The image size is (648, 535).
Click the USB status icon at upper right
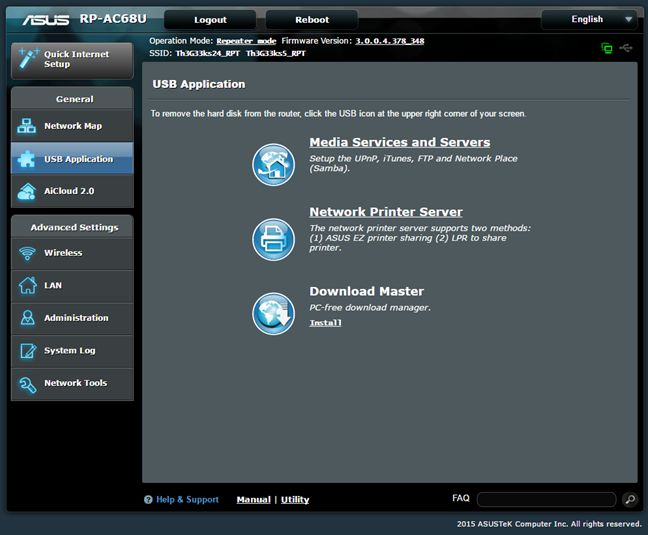point(626,48)
